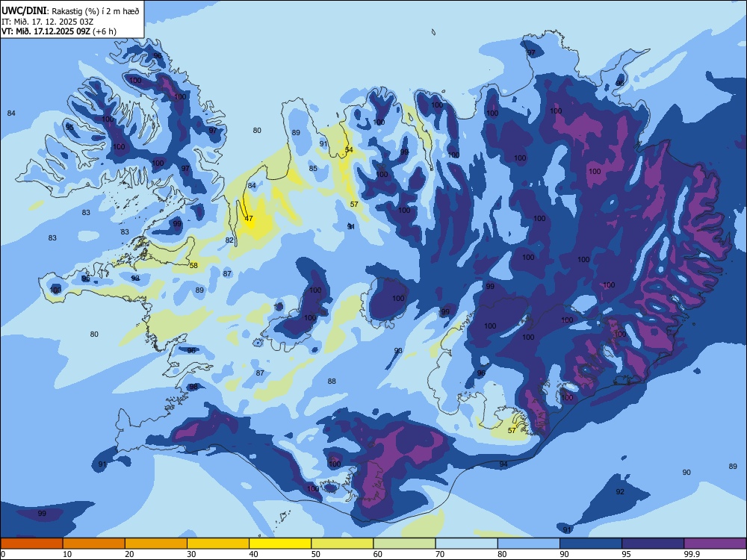
Task: Select the purple above-99.9 legend swatch
Action: (715, 544)
